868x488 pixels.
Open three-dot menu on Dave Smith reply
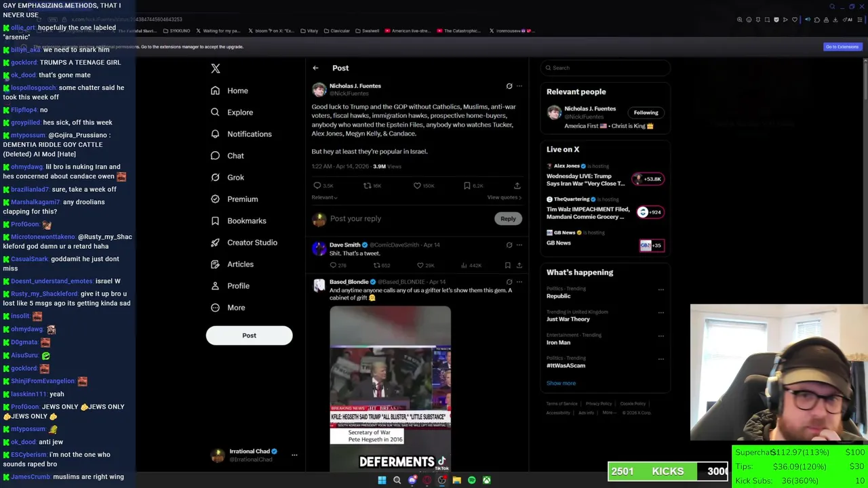point(519,245)
